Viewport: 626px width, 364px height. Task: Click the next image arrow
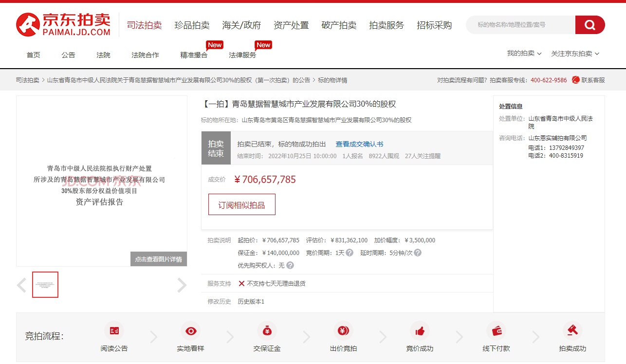point(182,285)
